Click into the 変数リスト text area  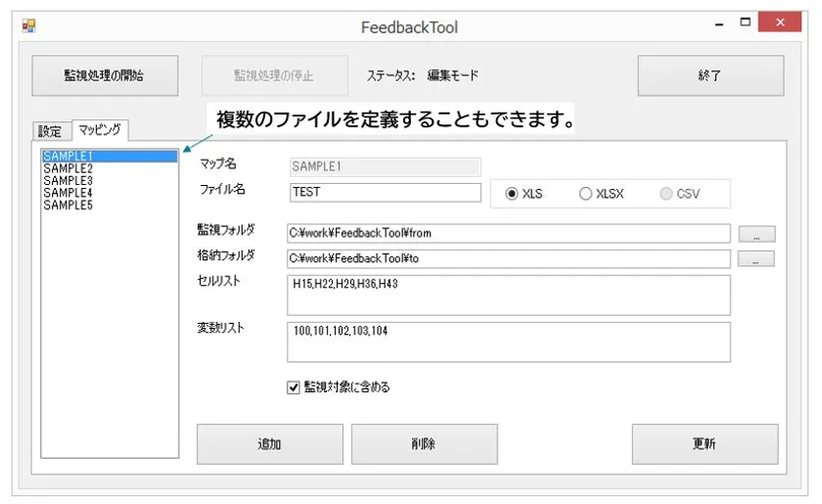508,342
